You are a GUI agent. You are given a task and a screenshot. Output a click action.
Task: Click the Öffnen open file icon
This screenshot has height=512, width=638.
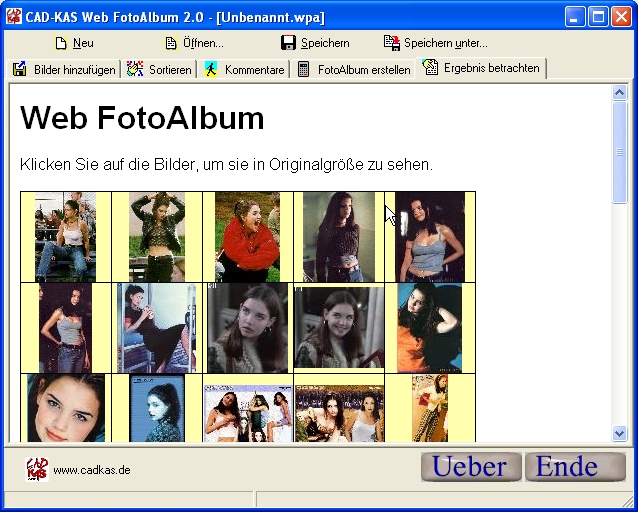171,43
